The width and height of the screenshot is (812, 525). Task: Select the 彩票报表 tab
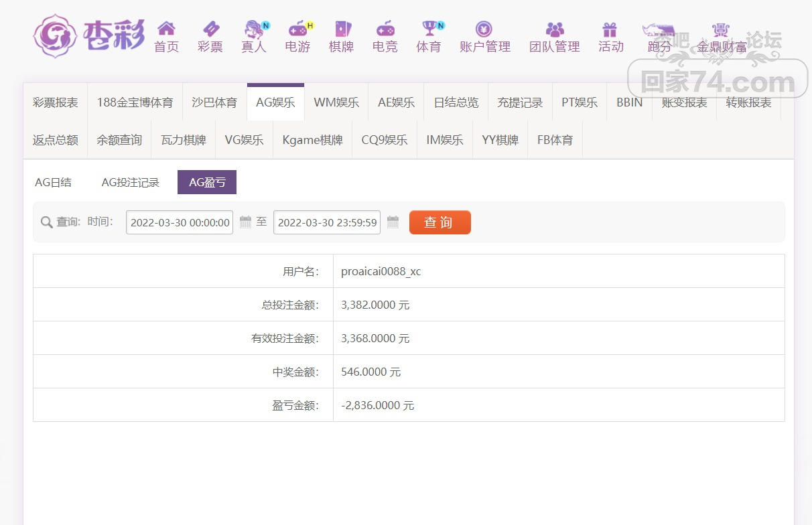tap(56, 102)
